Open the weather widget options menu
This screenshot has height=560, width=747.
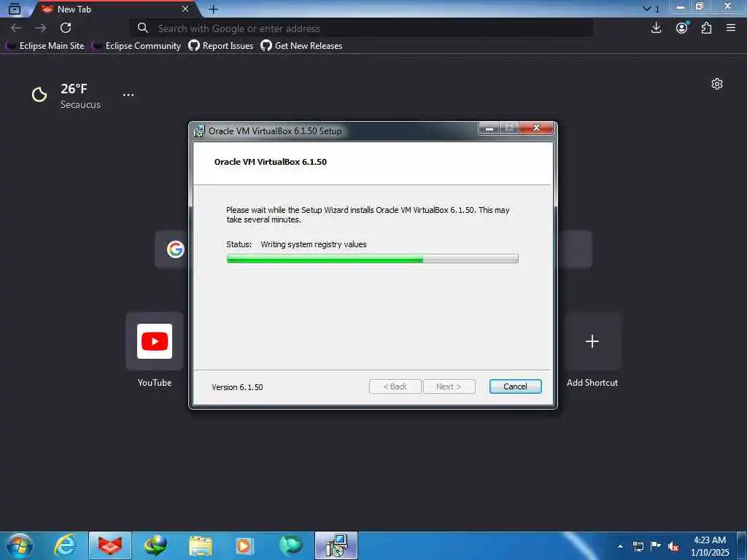128,95
